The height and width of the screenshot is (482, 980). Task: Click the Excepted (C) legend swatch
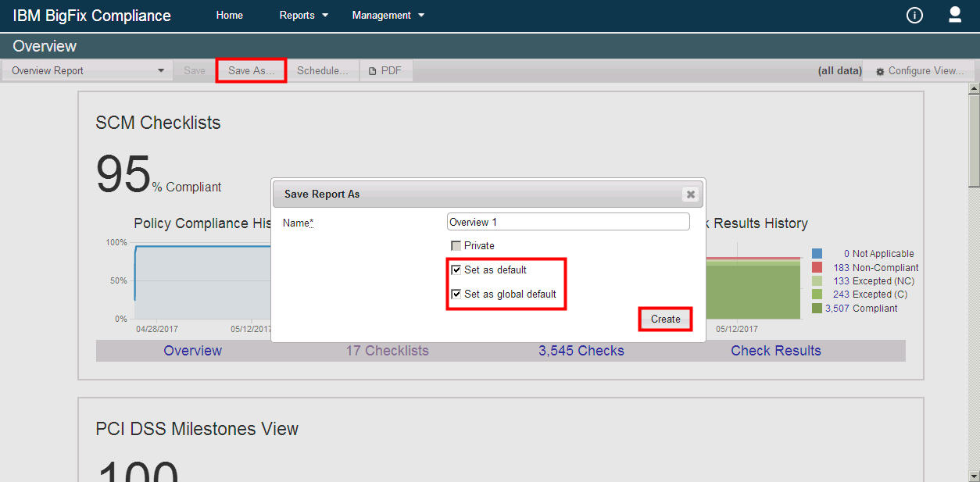click(817, 295)
